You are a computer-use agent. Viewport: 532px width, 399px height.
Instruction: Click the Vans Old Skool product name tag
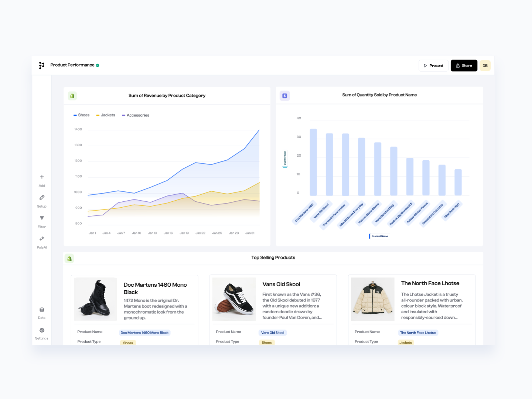273,332
